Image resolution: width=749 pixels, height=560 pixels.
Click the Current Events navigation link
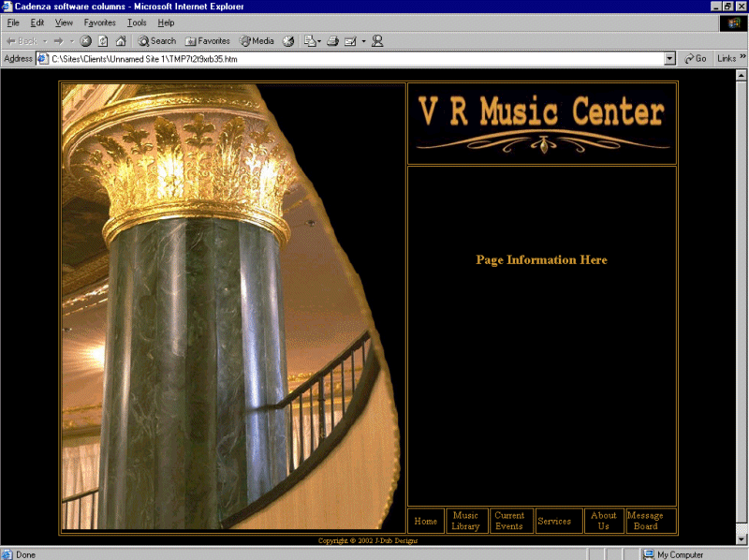[509, 521]
